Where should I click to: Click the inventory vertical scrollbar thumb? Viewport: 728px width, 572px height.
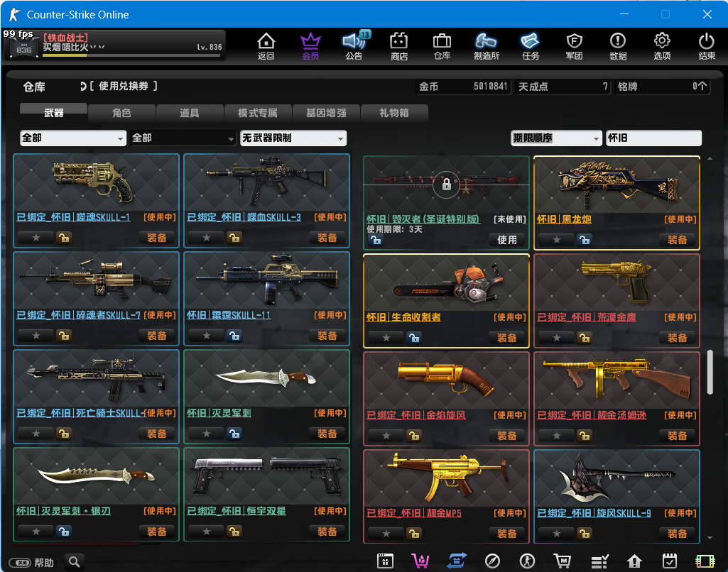click(x=710, y=372)
